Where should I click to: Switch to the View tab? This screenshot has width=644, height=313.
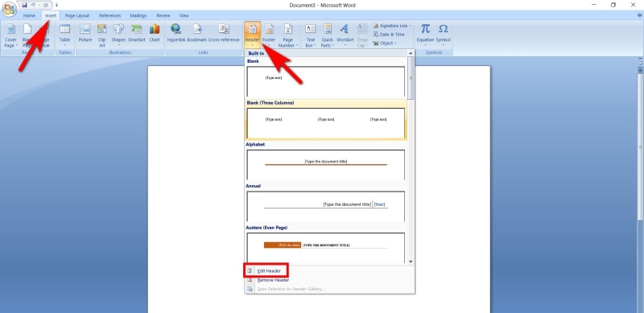tap(184, 15)
